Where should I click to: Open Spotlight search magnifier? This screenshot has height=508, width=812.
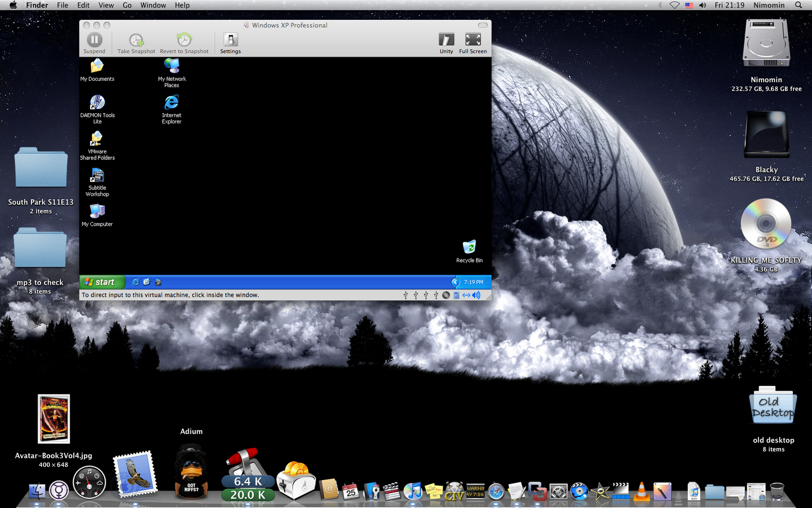click(798, 5)
